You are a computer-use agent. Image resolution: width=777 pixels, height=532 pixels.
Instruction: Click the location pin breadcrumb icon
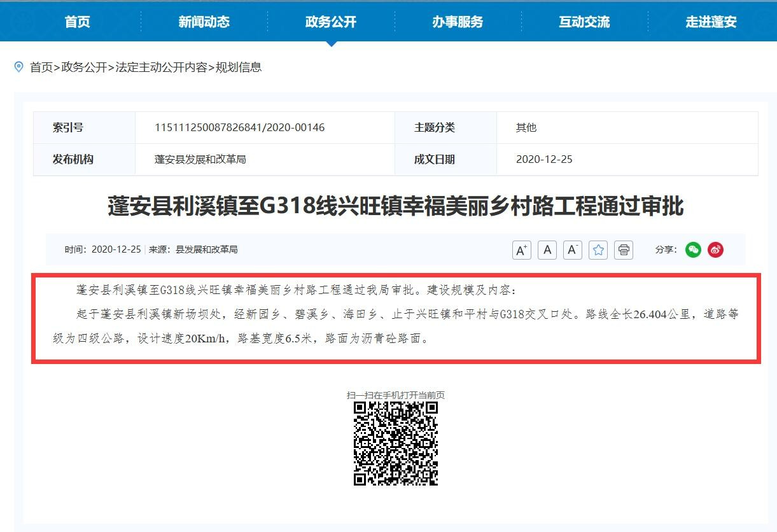click(x=19, y=67)
